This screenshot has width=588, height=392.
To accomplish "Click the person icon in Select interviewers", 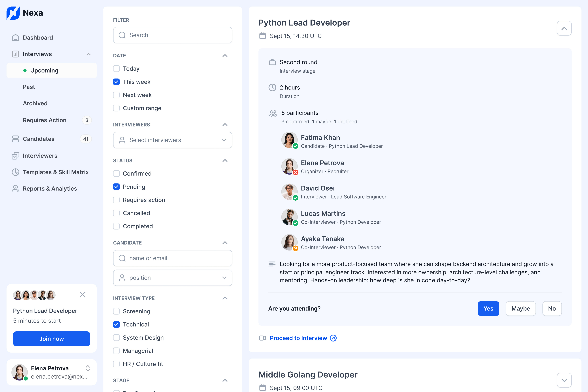I will 122,140.
